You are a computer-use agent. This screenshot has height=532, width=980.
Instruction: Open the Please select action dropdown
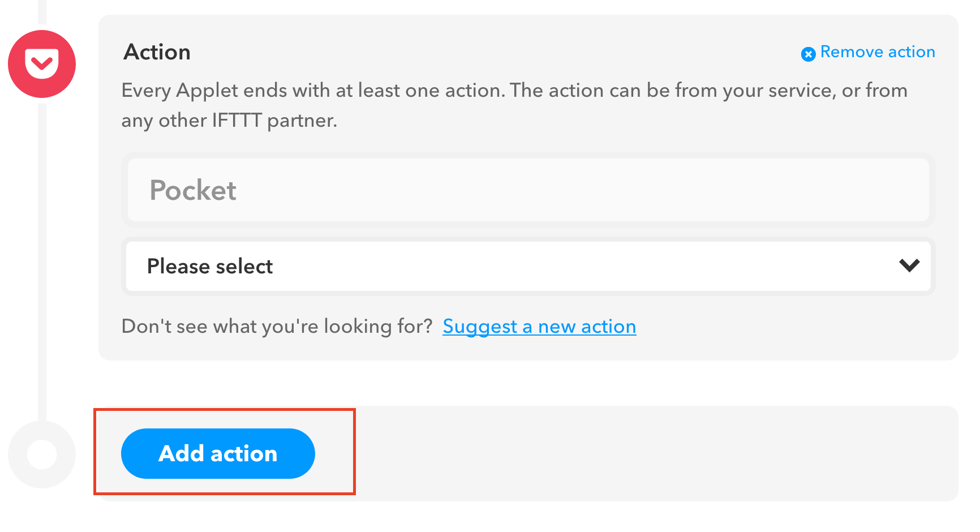coord(527,267)
